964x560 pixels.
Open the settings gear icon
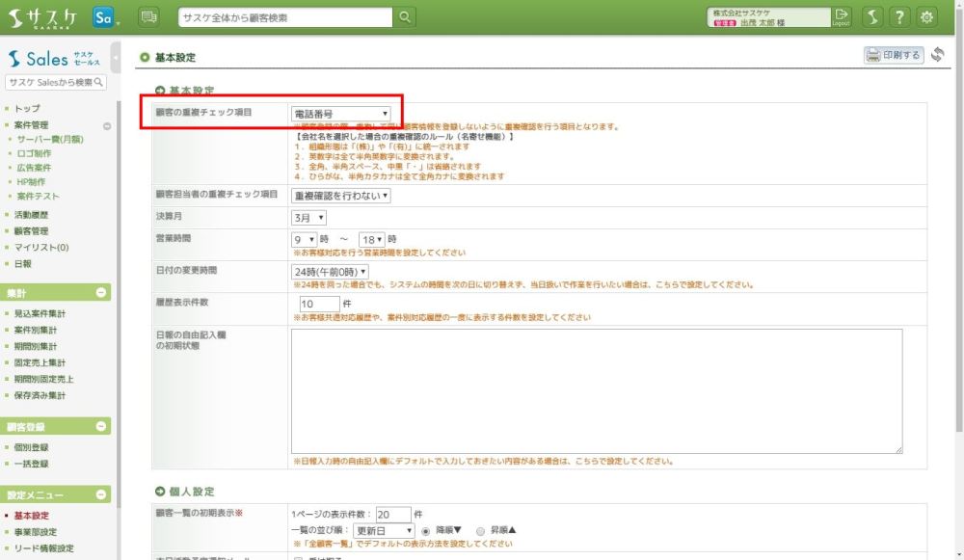[x=926, y=16]
